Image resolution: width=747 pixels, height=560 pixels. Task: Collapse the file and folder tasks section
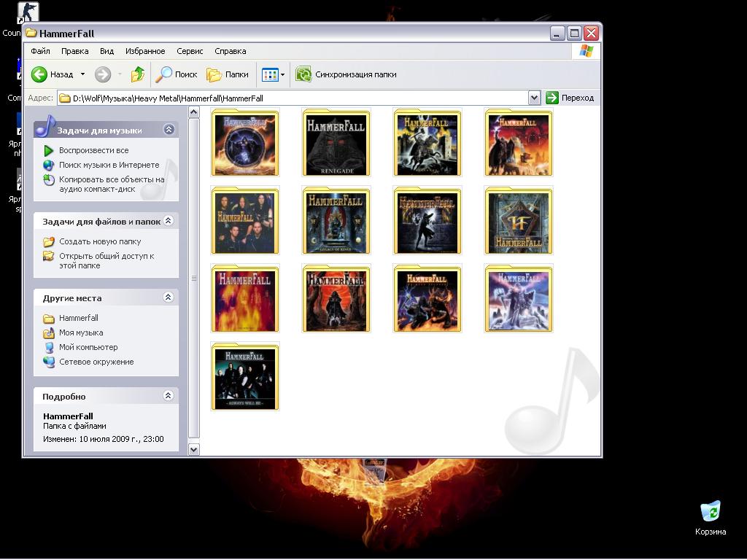pos(169,221)
